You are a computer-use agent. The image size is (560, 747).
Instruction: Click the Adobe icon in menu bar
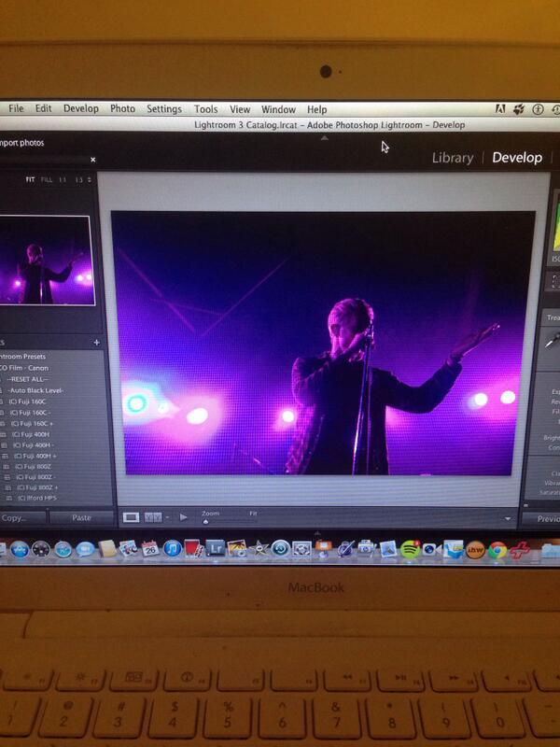point(500,109)
